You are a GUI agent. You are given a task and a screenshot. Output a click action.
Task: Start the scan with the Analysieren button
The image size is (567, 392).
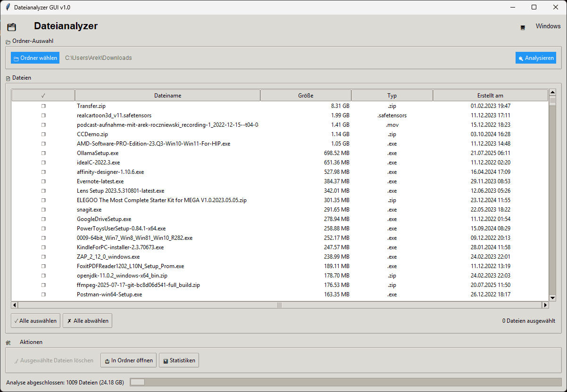click(x=535, y=57)
